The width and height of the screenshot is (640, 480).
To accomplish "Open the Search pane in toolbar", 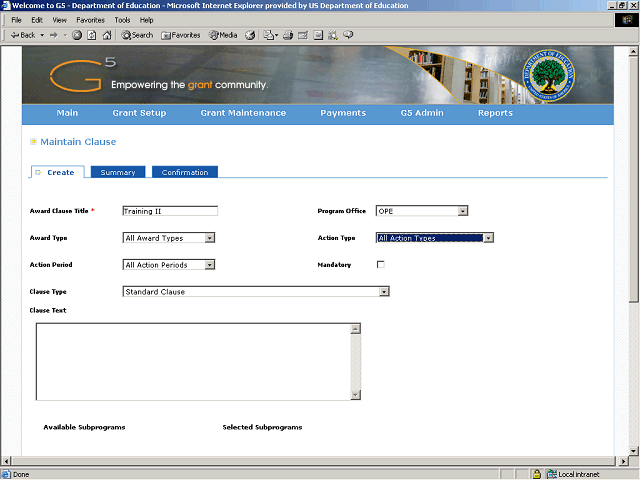I will (137, 35).
